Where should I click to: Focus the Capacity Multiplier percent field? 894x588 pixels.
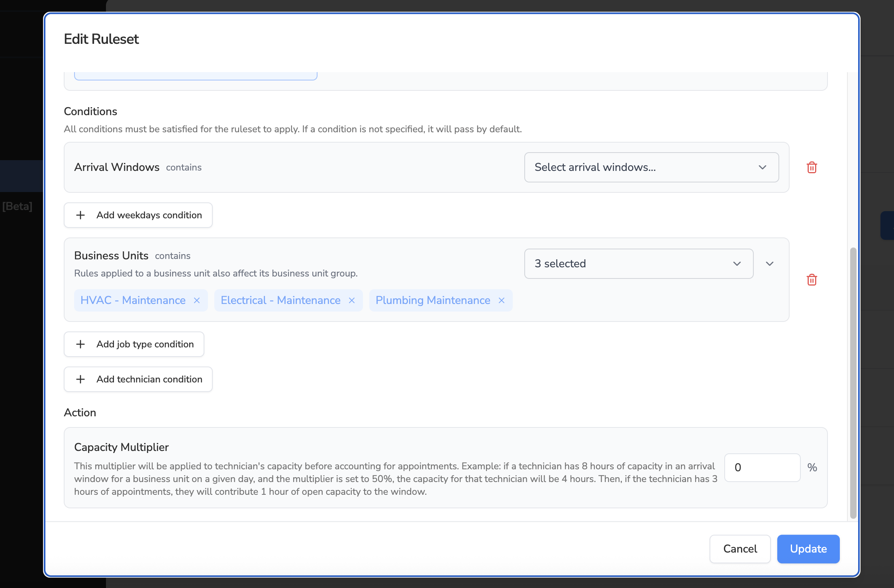(x=762, y=467)
